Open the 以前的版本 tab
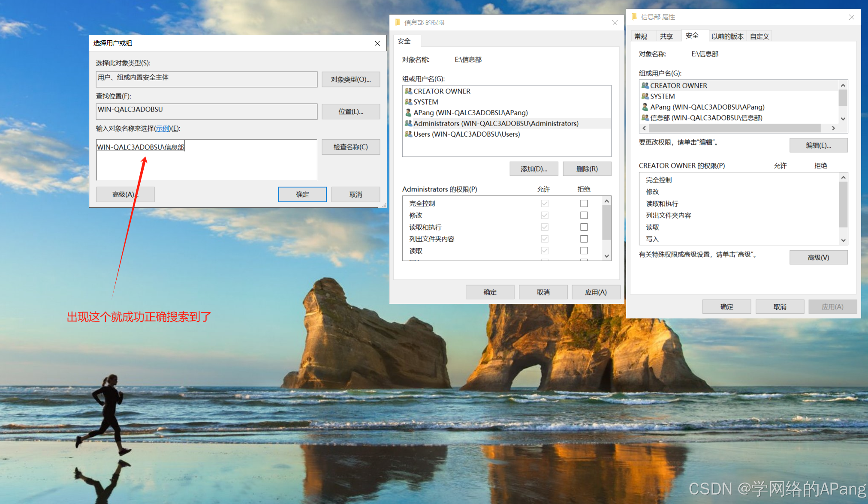This screenshot has width=868, height=504. pyautogui.click(x=727, y=36)
